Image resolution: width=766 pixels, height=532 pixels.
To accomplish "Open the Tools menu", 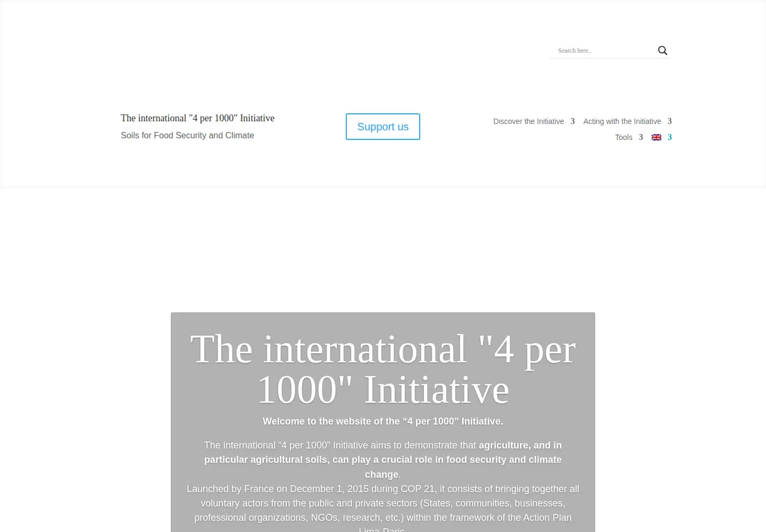I will click(x=623, y=137).
